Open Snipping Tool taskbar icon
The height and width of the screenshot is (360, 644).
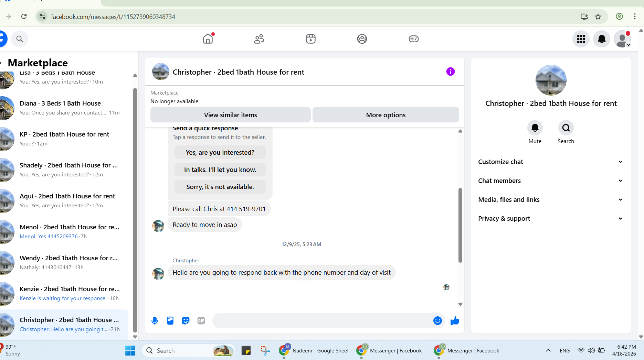click(x=265, y=350)
